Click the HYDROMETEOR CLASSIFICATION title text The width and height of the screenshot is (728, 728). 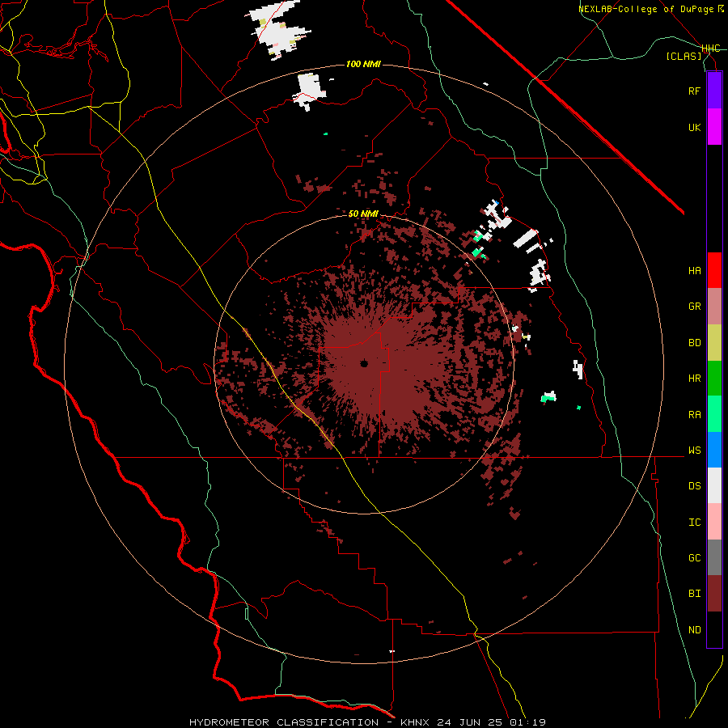[x=284, y=722]
